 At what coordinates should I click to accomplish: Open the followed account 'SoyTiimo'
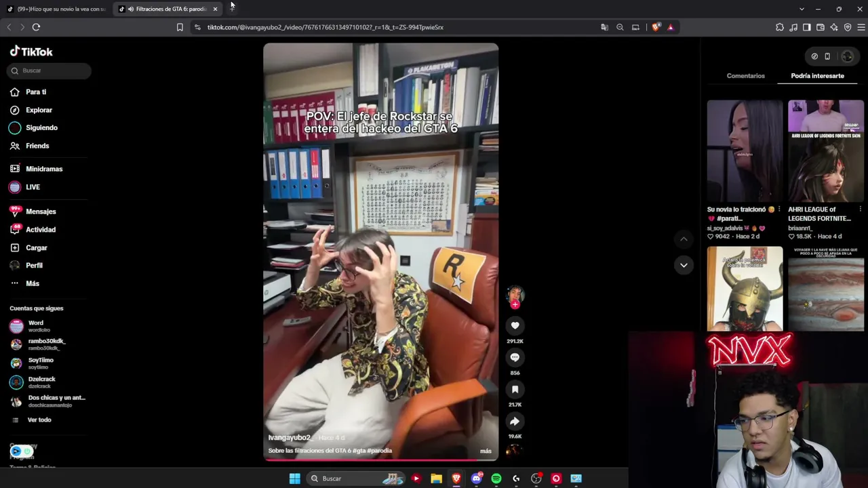click(47, 363)
